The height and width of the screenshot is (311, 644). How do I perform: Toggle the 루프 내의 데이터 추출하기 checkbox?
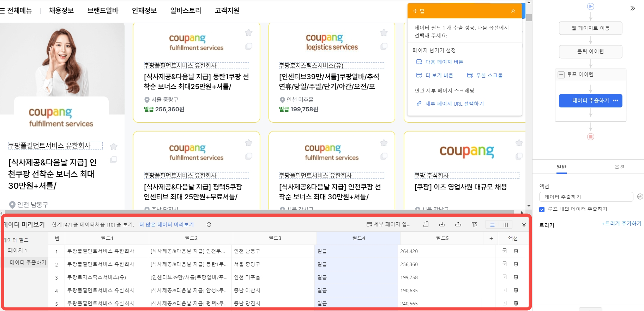click(x=542, y=209)
